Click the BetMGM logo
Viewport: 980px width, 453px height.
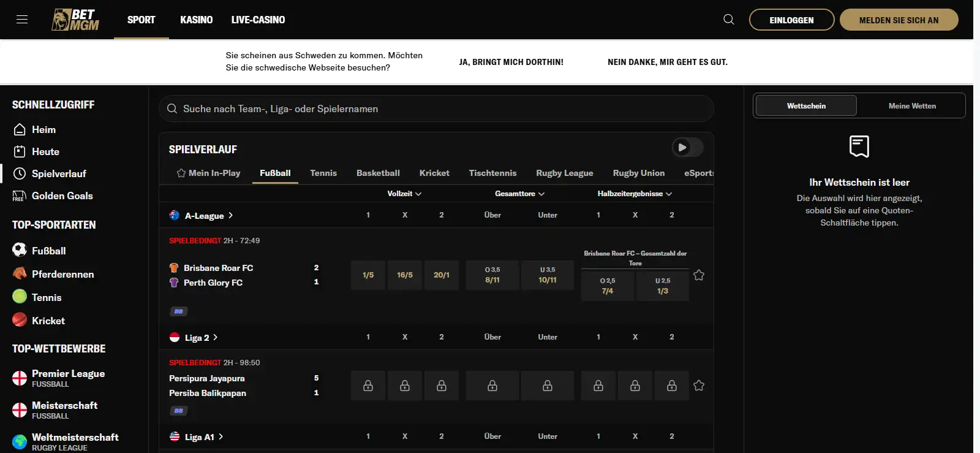(x=75, y=20)
